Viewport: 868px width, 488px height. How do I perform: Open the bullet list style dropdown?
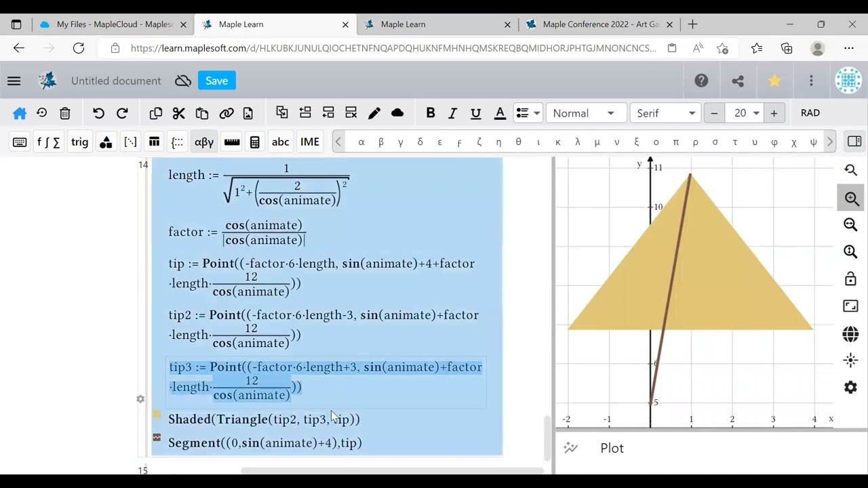(528, 113)
